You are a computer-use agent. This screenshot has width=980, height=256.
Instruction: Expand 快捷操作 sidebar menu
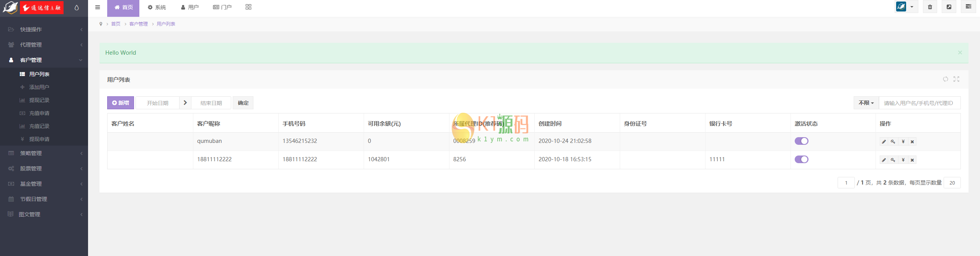coord(44,29)
